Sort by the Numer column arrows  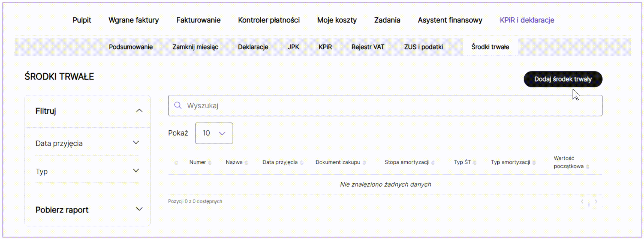tap(210, 163)
